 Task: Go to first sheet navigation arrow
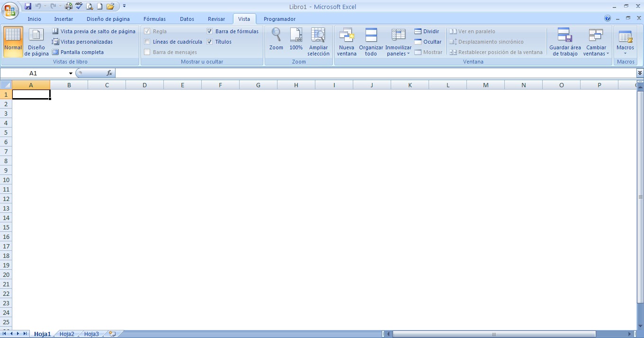tap(5, 334)
